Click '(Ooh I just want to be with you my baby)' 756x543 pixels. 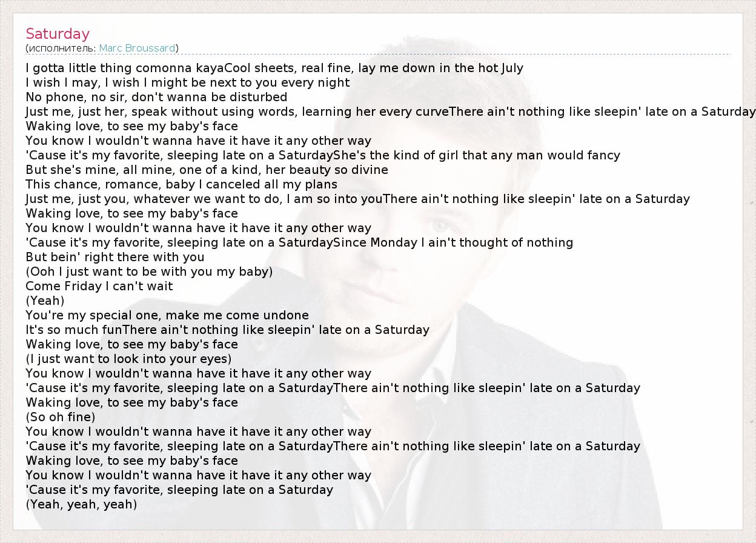pos(149,271)
